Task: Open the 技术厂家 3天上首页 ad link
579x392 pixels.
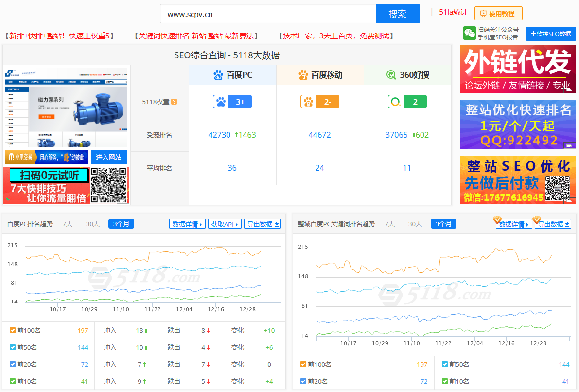Action: tap(336, 36)
